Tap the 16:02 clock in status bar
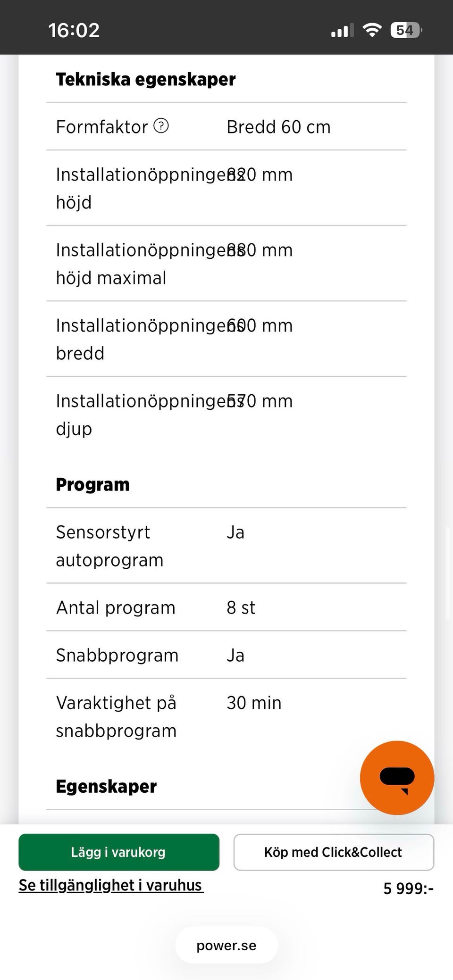The height and width of the screenshot is (980, 453). coord(74,31)
